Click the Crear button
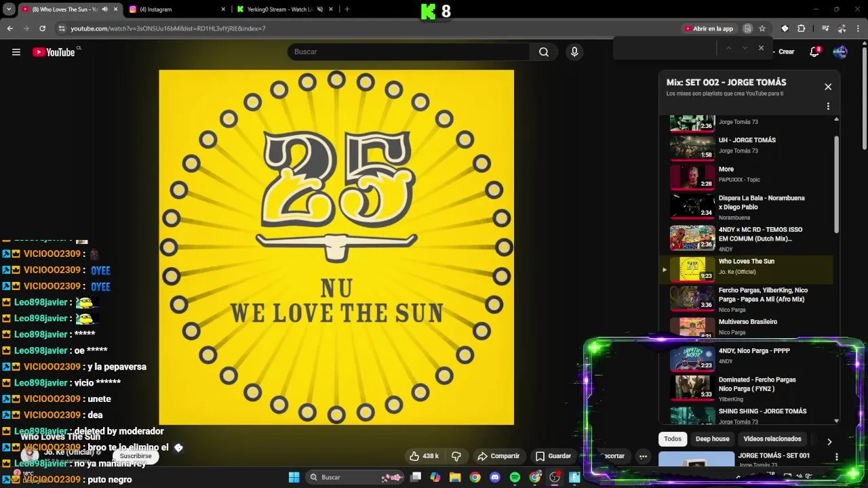 click(x=786, y=52)
